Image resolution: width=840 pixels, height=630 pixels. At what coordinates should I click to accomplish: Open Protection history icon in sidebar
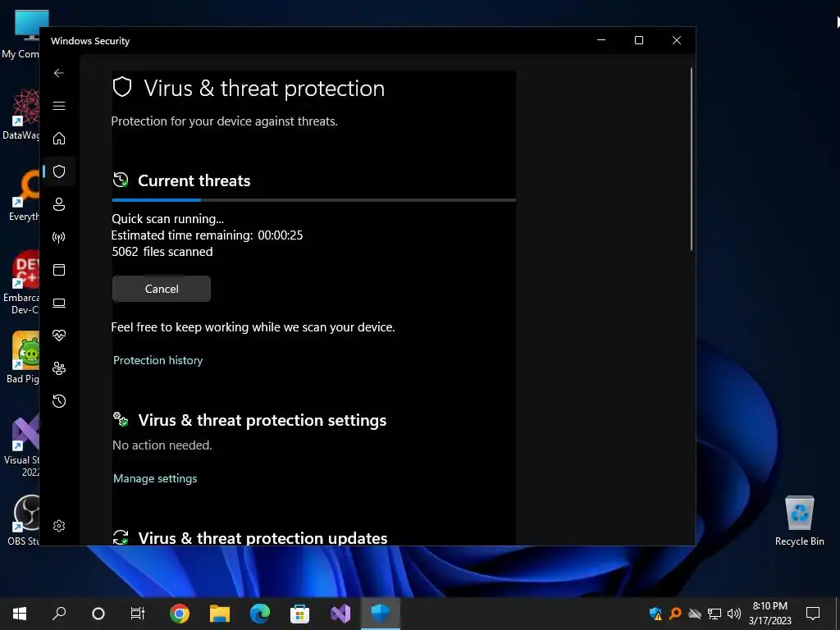click(x=59, y=400)
